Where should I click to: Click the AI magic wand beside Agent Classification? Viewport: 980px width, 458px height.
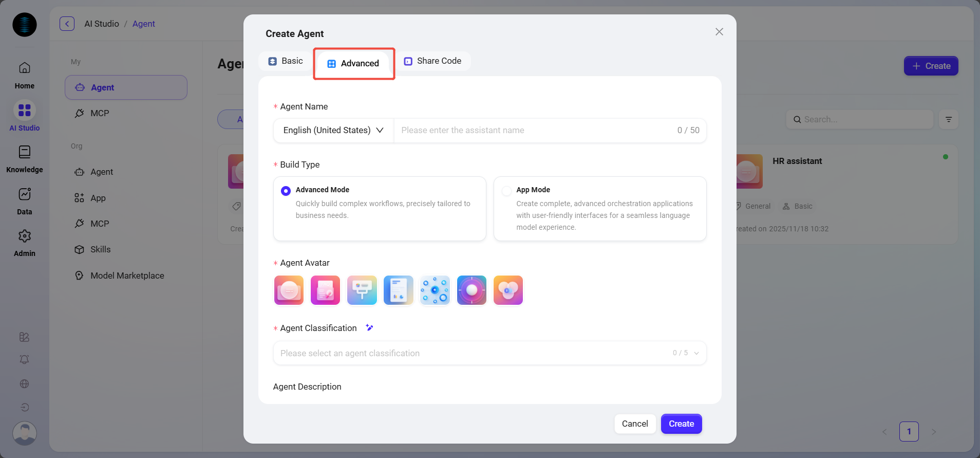(369, 327)
